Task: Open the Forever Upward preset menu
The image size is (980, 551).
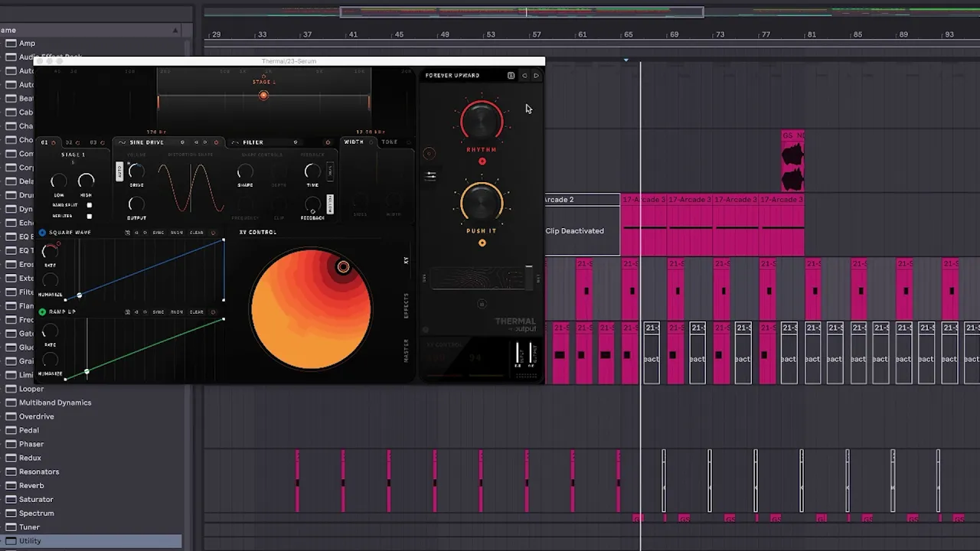Action: [452, 76]
